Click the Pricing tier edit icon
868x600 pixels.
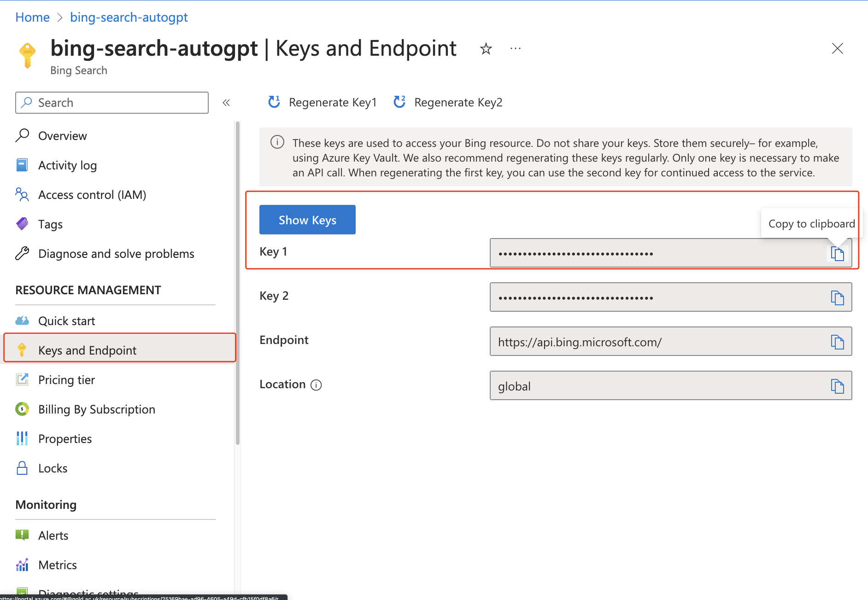[x=22, y=379]
